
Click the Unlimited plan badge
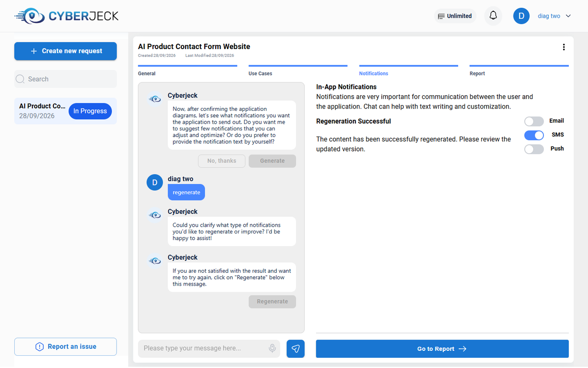coord(455,16)
